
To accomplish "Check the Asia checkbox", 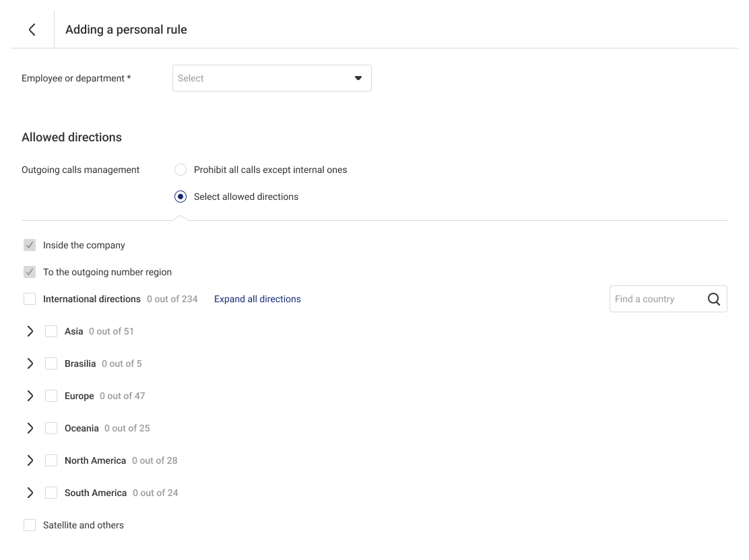I will 51,331.
